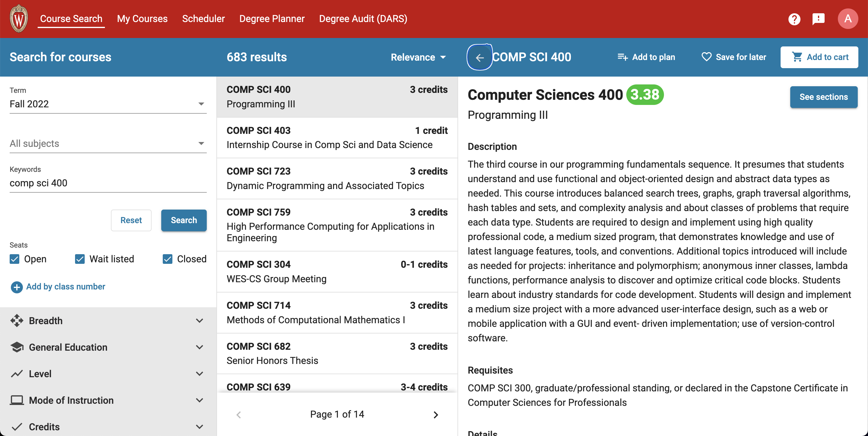Image resolution: width=868 pixels, height=436 pixels.
Task: Open the Term Fall 2022 dropdown
Action: pos(108,104)
